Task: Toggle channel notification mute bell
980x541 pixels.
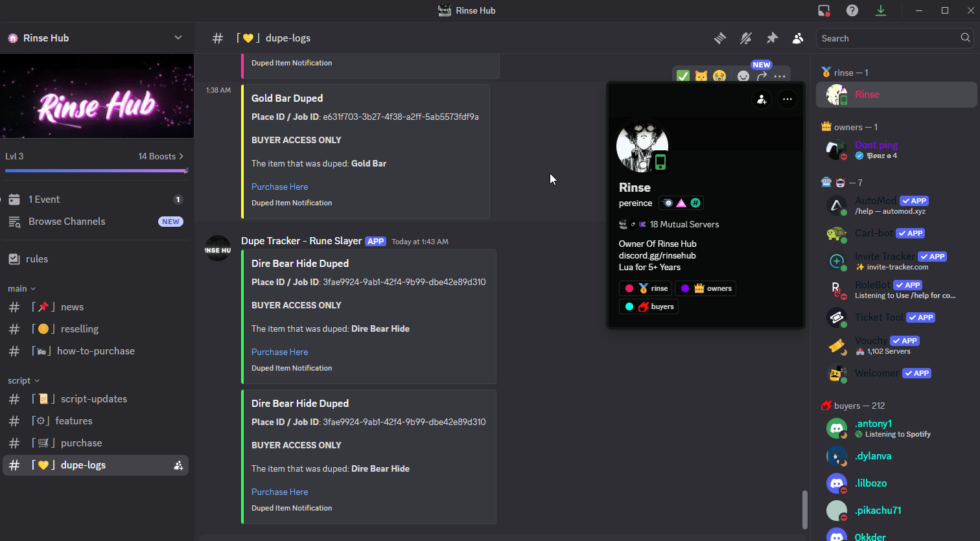Action: coord(746,38)
